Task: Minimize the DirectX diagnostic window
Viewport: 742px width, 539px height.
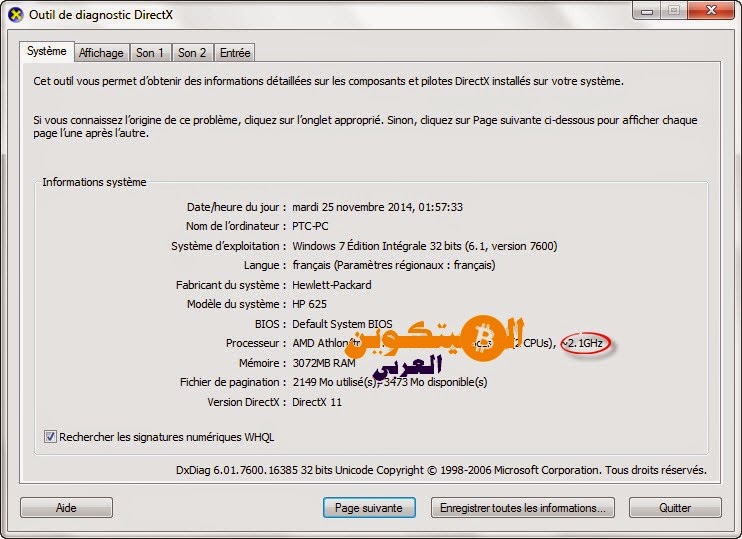Action: click(647, 10)
